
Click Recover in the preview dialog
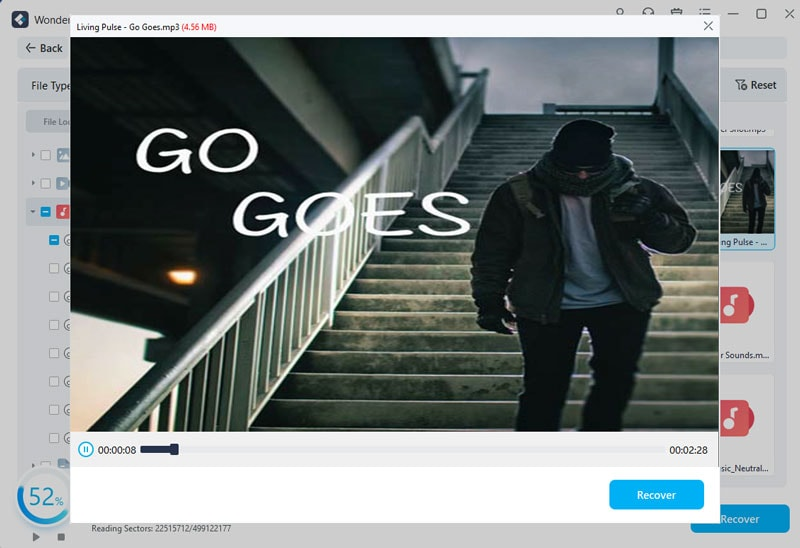[x=656, y=495]
